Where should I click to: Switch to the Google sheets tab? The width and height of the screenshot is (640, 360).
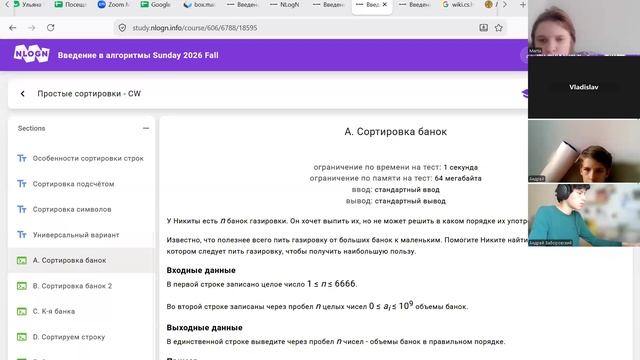(x=156, y=5)
